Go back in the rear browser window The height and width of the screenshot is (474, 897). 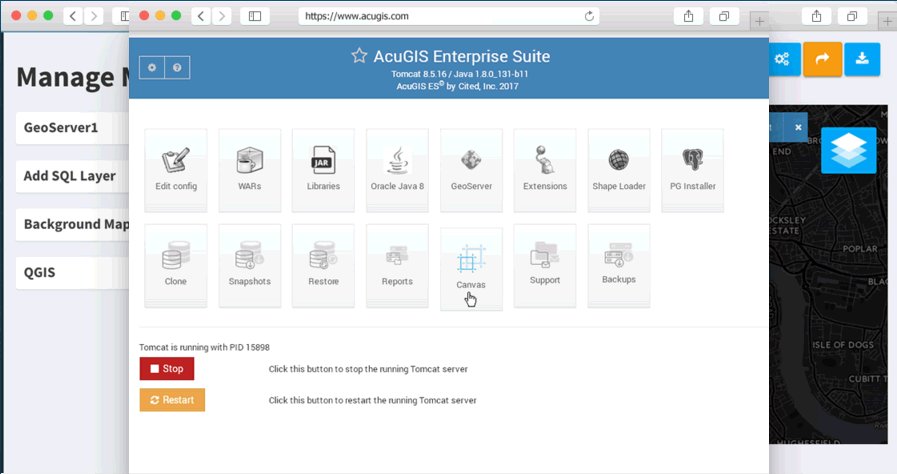click(73, 16)
